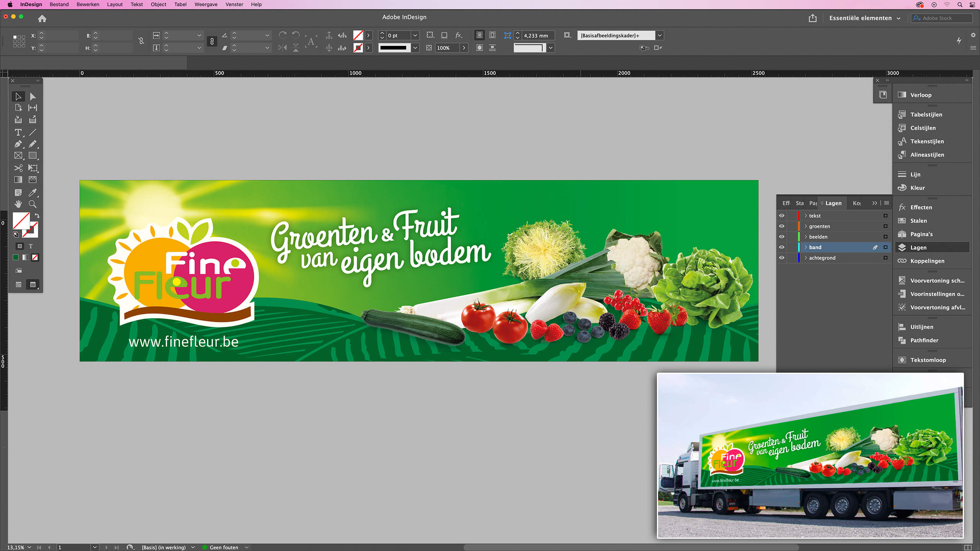Hide the achtergrond layer
The width and height of the screenshot is (980, 551).
[x=782, y=258]
